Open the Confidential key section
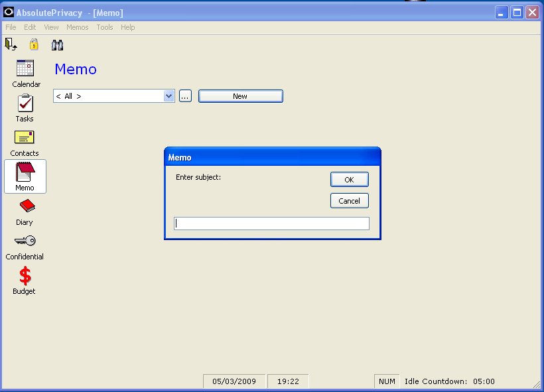The width and height of the screenshot is (544, 392). coord(25,247)
